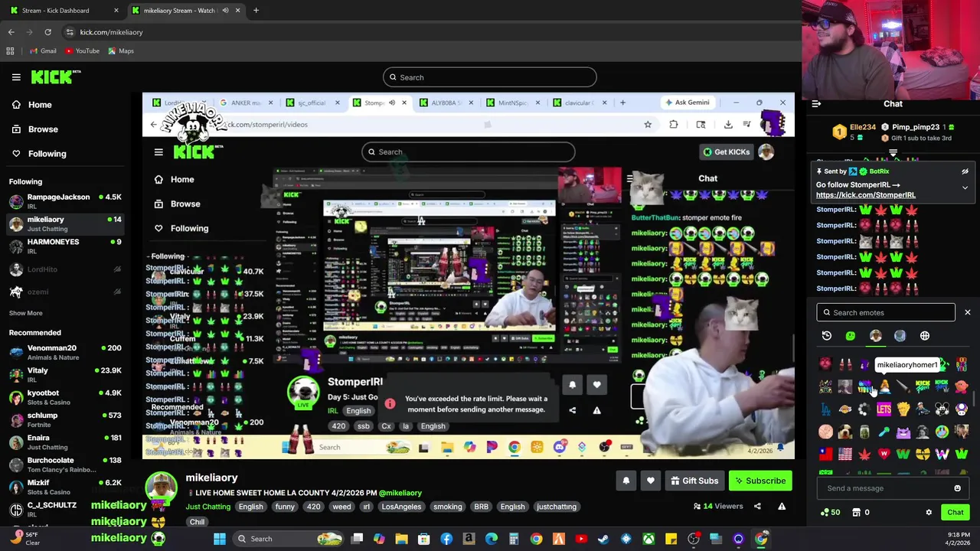Open the mikeliaory channel emotes tab

point(876,336)
